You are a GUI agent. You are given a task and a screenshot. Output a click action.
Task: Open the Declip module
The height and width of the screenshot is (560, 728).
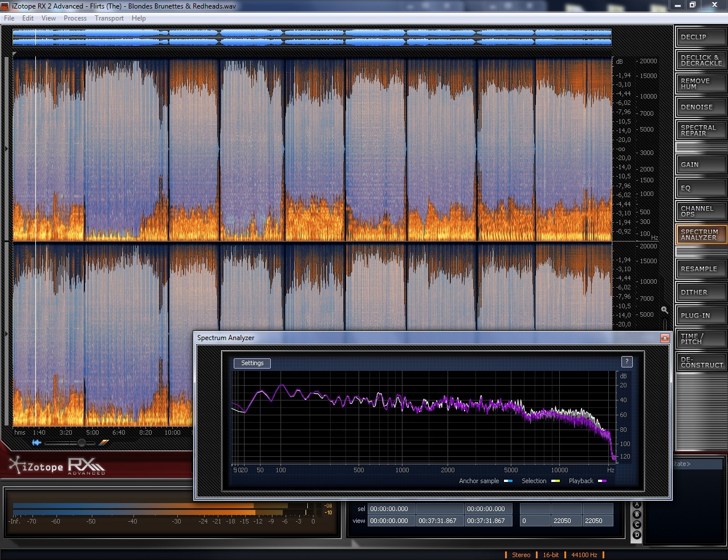tap(701, 37)
